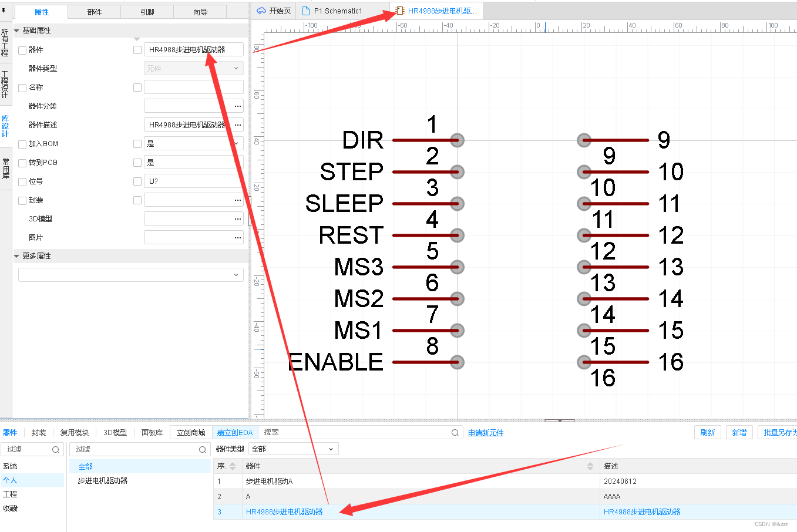
Task: Toggle the checkbox beside the U? field
Action: point(137,181)
